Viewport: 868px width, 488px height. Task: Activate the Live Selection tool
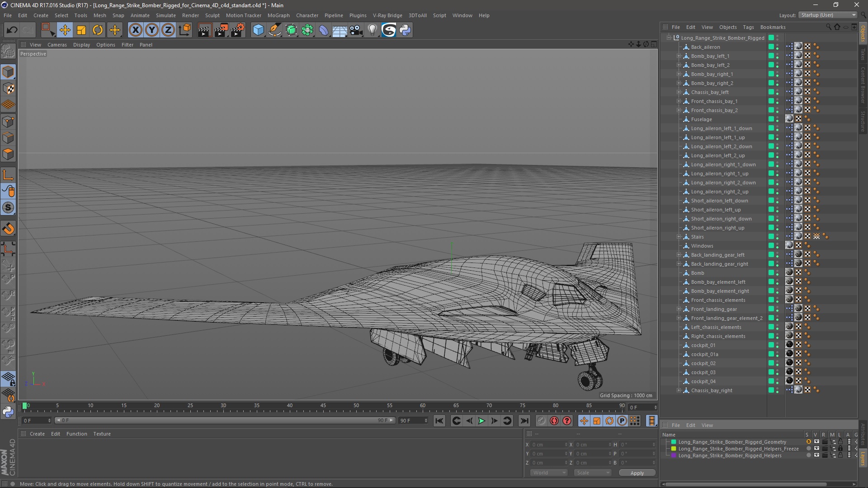[47, 30]
